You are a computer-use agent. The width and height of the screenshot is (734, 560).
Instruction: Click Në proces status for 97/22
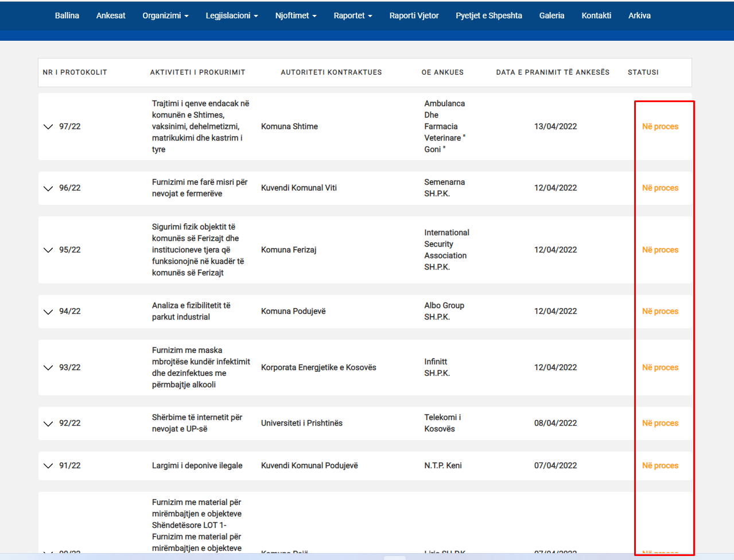tap(660, 126)
